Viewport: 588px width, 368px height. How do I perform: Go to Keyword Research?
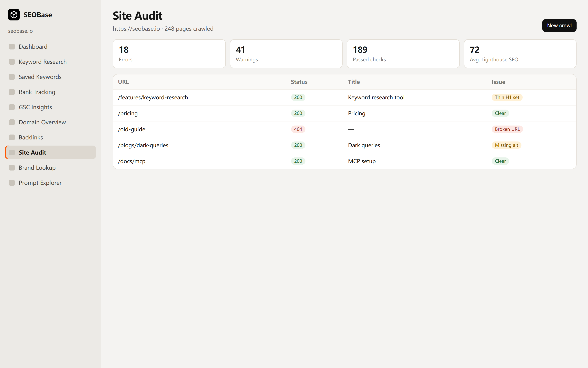click(51, 62)
